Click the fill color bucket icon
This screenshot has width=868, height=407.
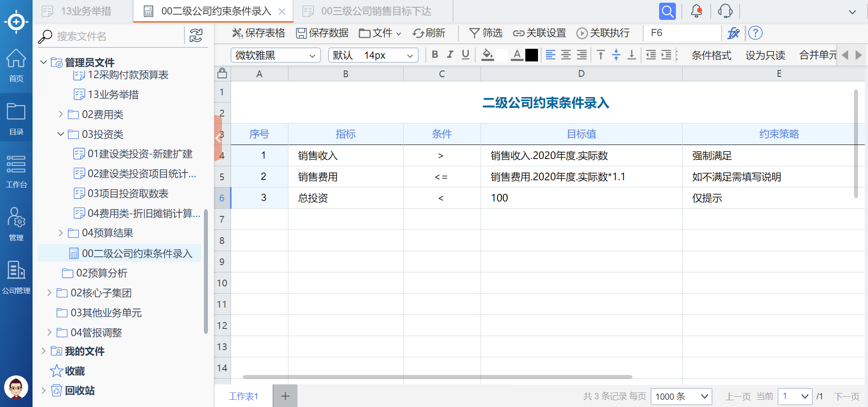click(x=487, y=55)
